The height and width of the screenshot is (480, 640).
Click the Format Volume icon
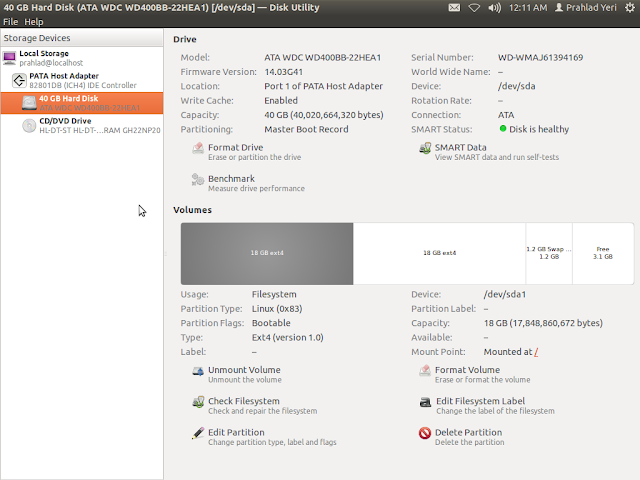[425, 374]
